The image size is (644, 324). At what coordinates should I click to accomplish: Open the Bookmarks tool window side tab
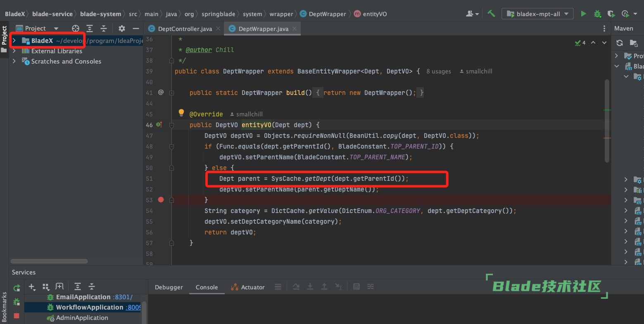(x=4, y=306)
